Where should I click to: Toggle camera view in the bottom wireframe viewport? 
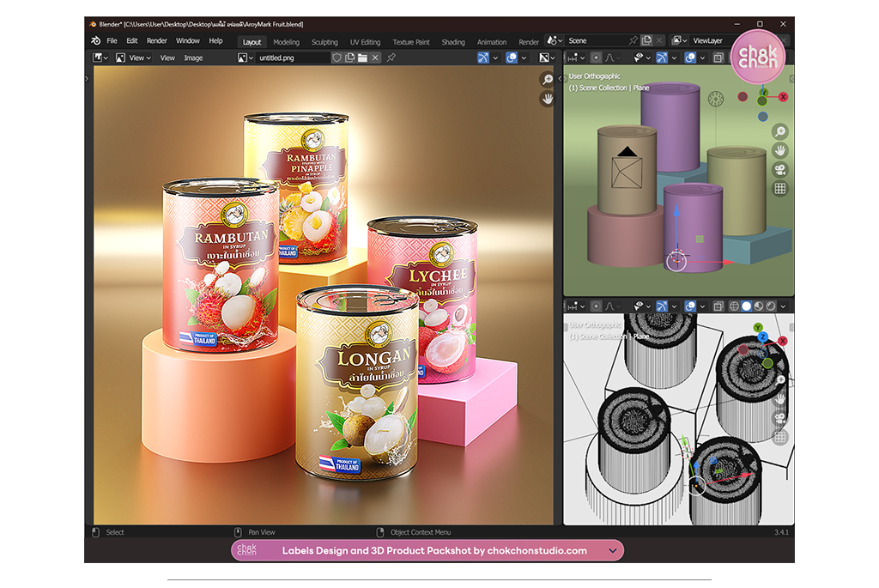(x=779, y=418)
